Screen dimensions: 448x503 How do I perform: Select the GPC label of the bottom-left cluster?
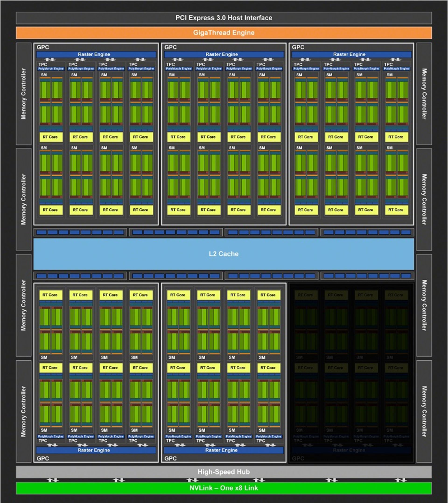[43, 458]
